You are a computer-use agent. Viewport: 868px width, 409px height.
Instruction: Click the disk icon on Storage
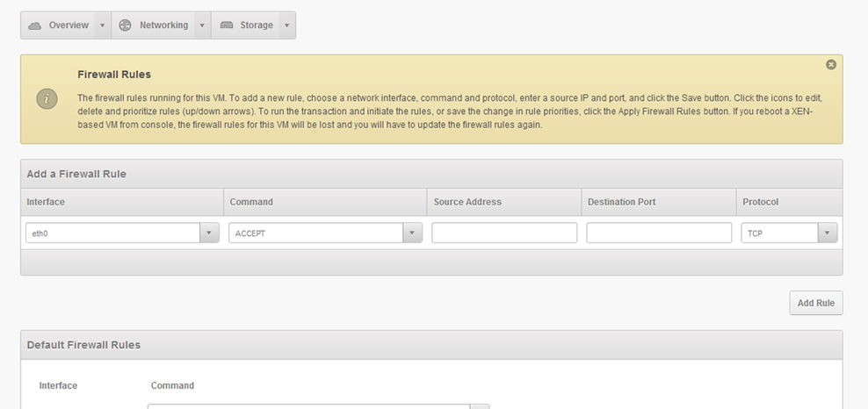tap(227, 25)
